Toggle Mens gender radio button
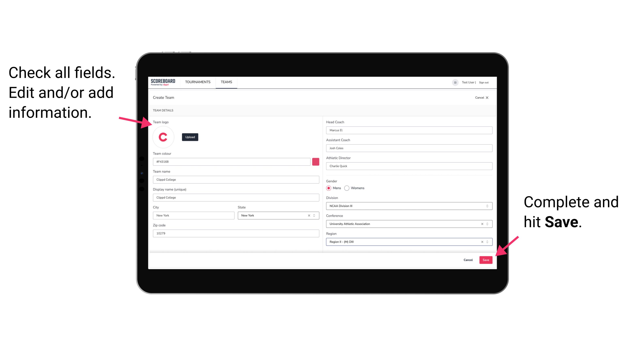This screenshot has height=346, width=644. coord(328,188)
